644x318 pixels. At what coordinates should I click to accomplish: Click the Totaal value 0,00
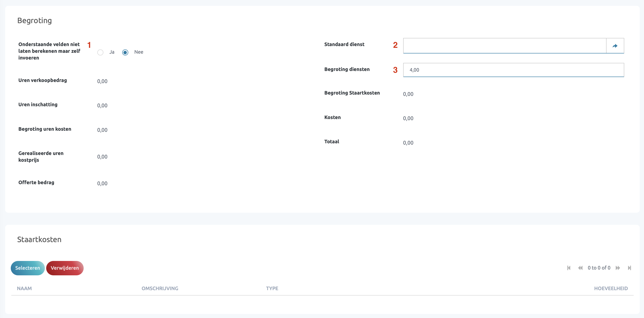[408, 143]
